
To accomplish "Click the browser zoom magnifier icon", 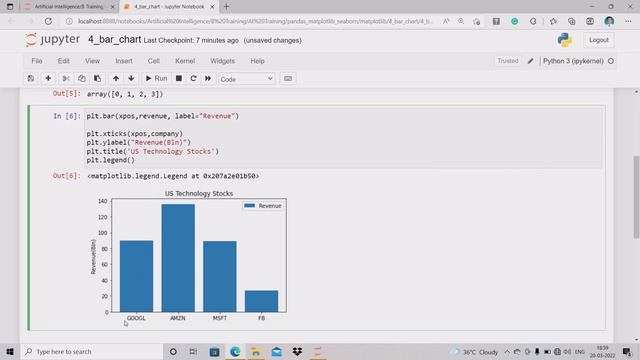I will pyautogui.click(x=461, y=21).
